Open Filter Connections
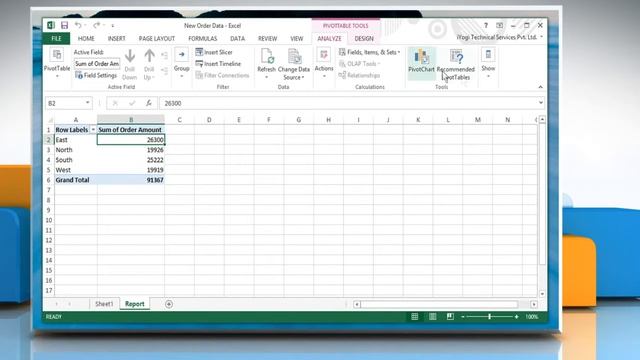This screenshot has width=640, height=360. 222,75
